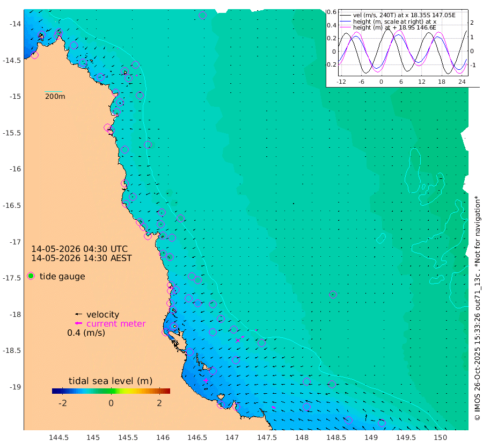483x448 pixels.
Task: Click the '150' longitude axis label
Action: 441,437
